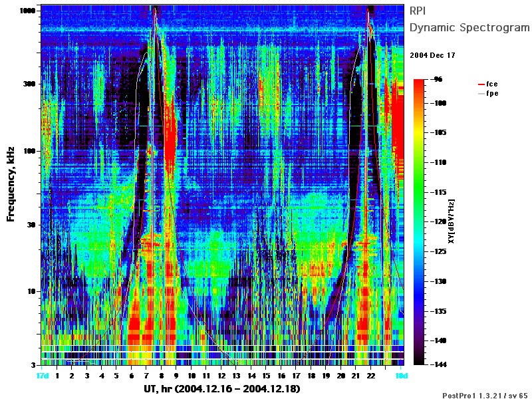Screen dimensions: 532x399
Task: Click the red fce legend entry
Action: (488, 84)
